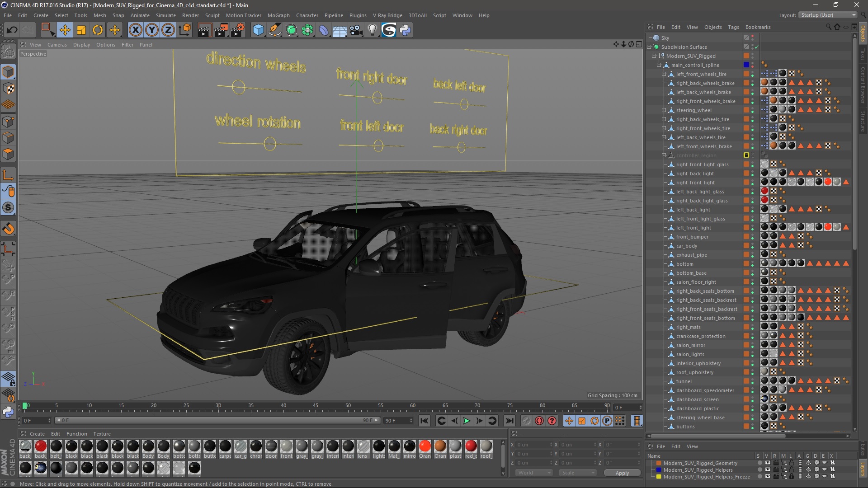Expand the steering_wheel tree item

664,110
